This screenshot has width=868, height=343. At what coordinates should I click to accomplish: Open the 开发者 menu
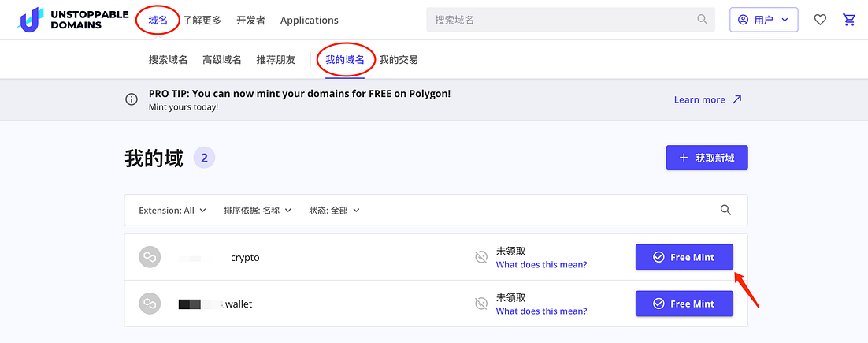coord(250,20)
